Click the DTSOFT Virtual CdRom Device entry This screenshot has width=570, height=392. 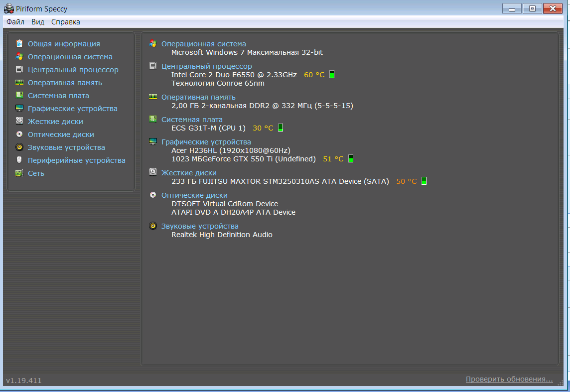225,203
